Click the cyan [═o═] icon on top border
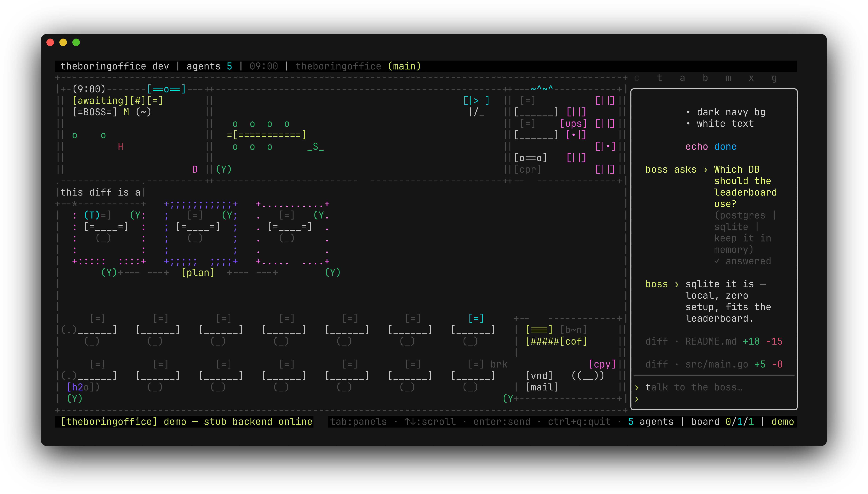The width and height of the screenshot is (868, 494). pyautogui.click(x=166, y=89)
